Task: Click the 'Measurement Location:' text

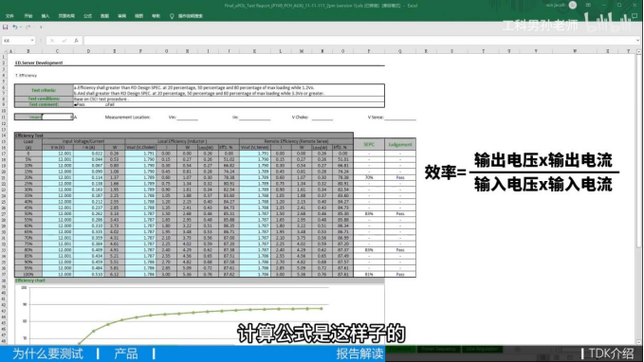Action: [x=128, y=118]
